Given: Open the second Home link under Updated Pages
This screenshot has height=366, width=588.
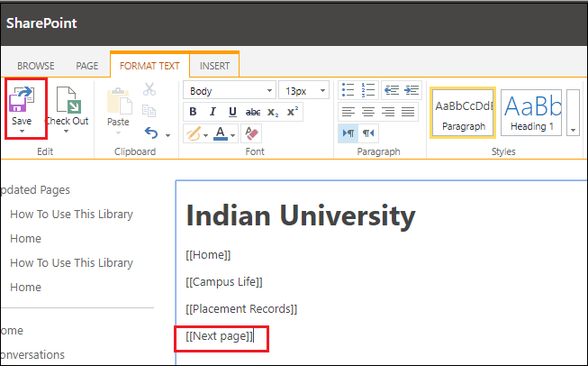Looking at the screenshot, I should click(25, 288).
